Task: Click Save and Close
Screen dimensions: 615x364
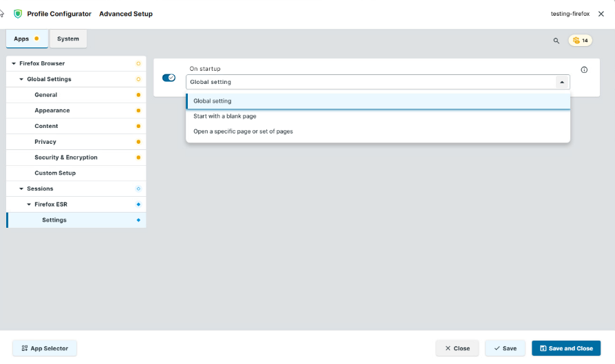Action: (x=566, y=348)
